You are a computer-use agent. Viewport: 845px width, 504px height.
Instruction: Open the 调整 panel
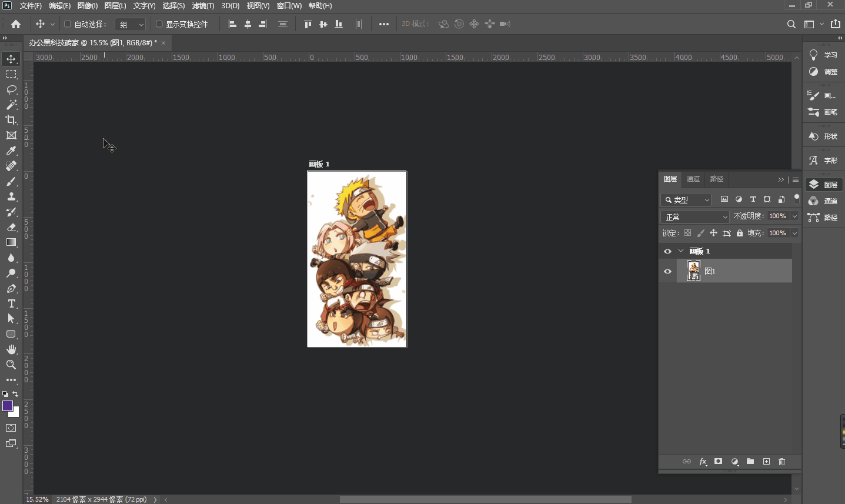823,71
